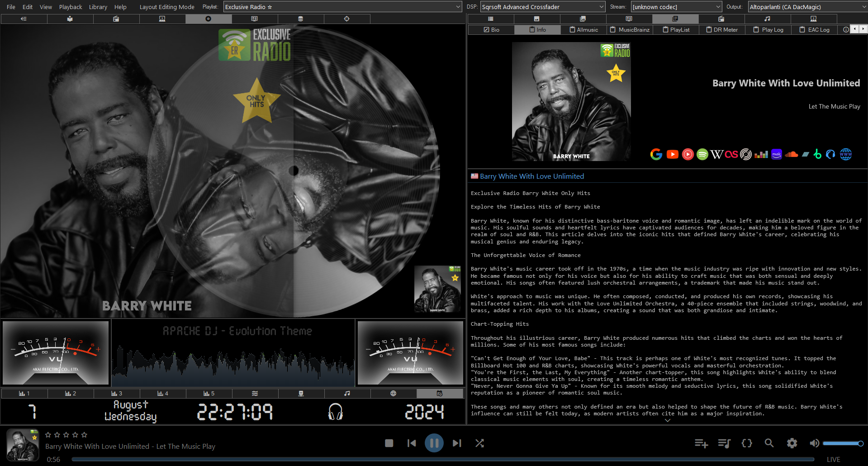Open the Last.fm icon
The image size is (868, 466).
pos(731,154)
